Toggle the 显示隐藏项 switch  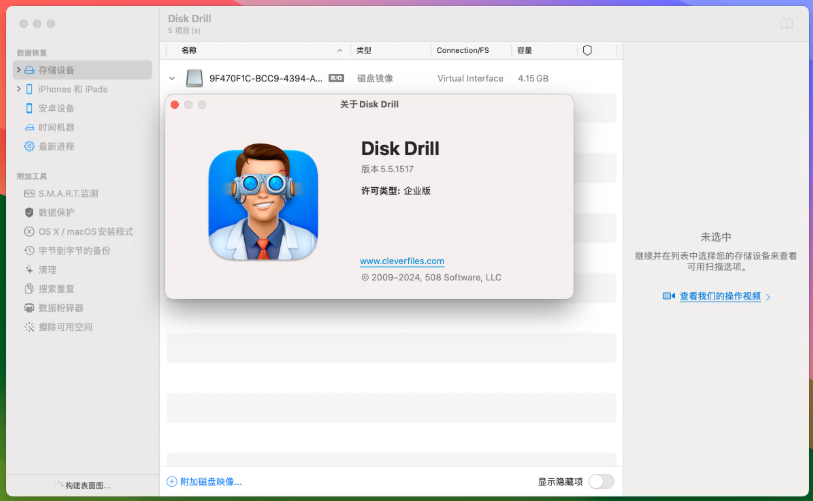pyautogui.click(x=601, y=482)
